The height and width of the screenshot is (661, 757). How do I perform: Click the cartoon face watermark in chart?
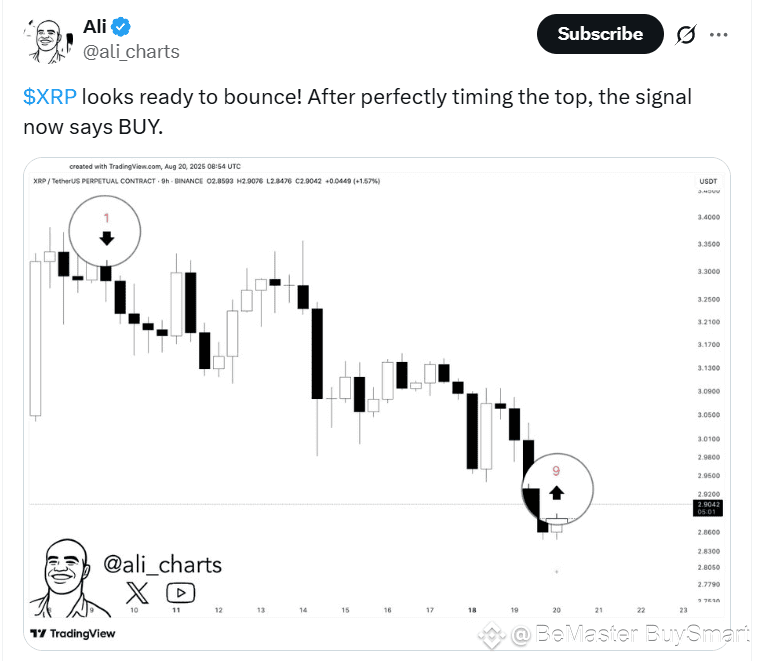tap(68, 578)
